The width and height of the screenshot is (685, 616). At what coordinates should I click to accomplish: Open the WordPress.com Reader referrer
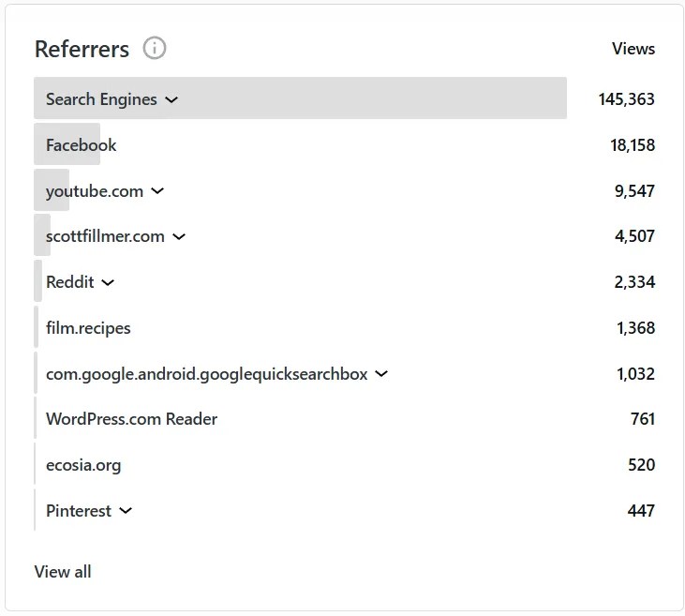(131, 419)
